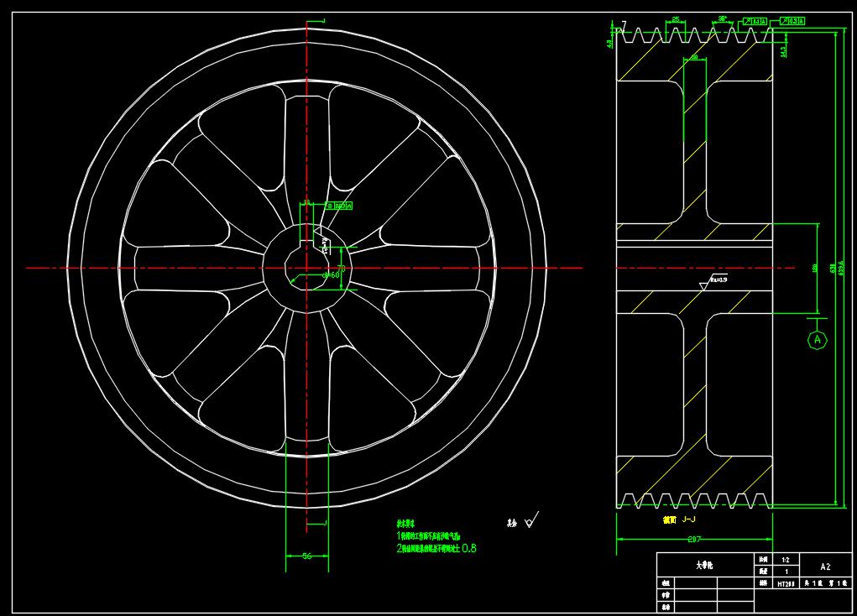Click the 1:2 scale cell
The width and height of the screenshot is (857, 616).
[786, 561]
